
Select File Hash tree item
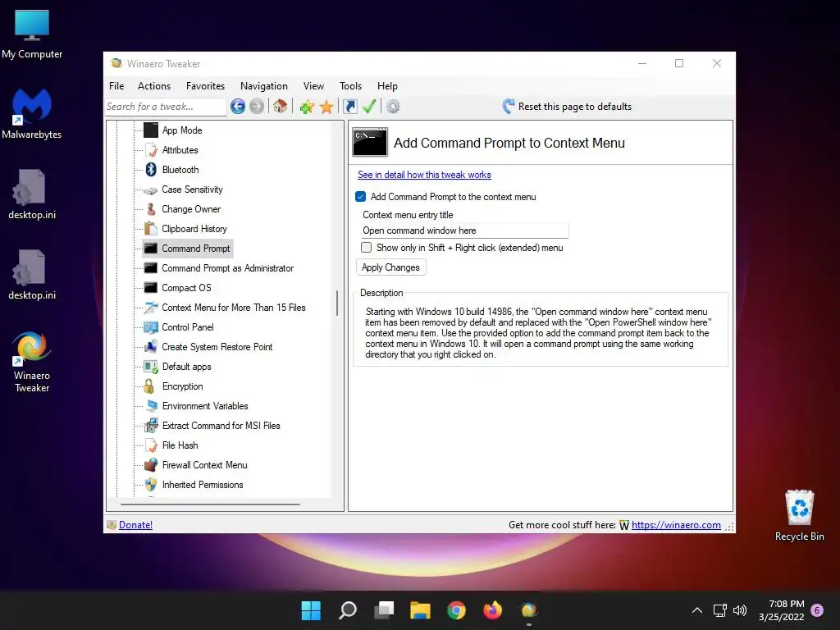(x=180, y=445)
